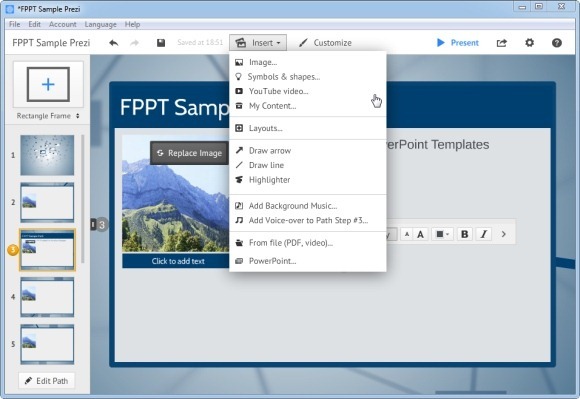This screenshot has height=399, width=580.
Task: Open the help question mark icon
Action: [557, 43]
